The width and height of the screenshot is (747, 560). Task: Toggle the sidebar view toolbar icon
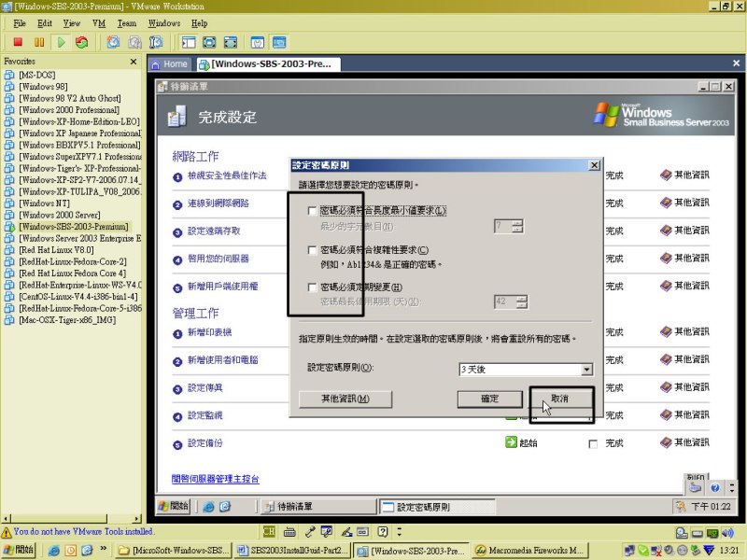[x=189, y=42]
